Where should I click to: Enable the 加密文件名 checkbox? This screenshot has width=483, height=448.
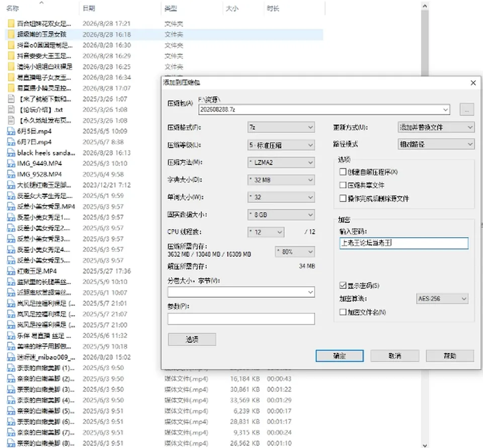click(343, 312)
